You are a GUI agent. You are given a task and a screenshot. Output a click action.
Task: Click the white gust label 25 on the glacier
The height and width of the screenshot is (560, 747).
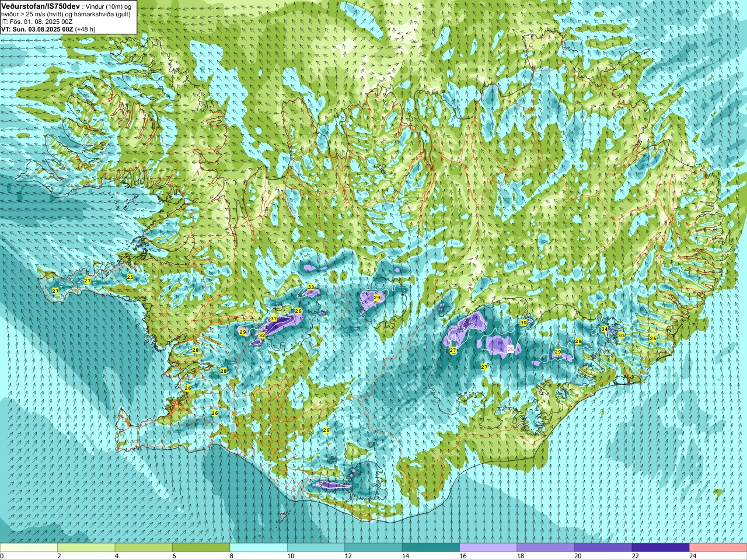coord(511,349)
